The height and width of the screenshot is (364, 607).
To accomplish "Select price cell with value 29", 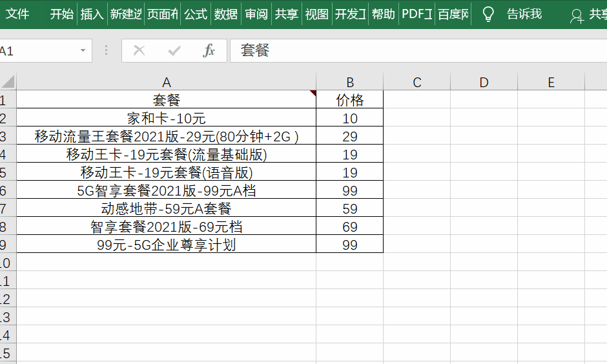I will coord(350,136).
